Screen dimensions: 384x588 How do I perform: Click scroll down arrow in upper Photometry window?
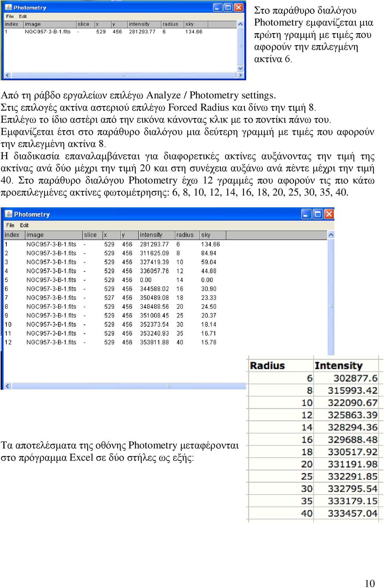point(240,68)
